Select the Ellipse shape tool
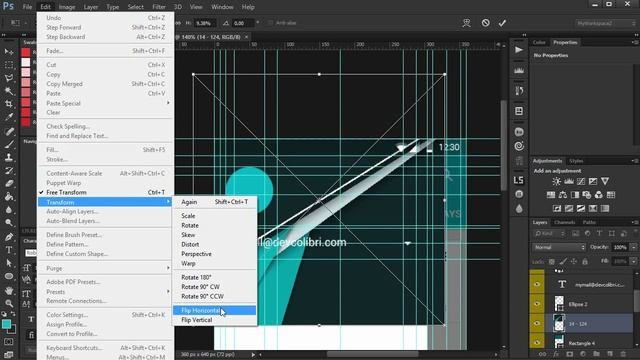Viewport: 640px width, 360px height. tap(9, 276)
